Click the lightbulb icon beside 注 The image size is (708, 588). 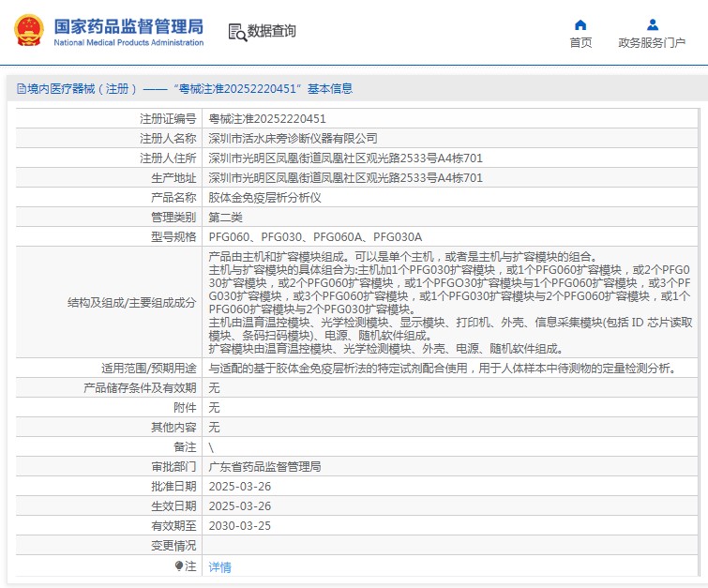click(x=179, y=566)
